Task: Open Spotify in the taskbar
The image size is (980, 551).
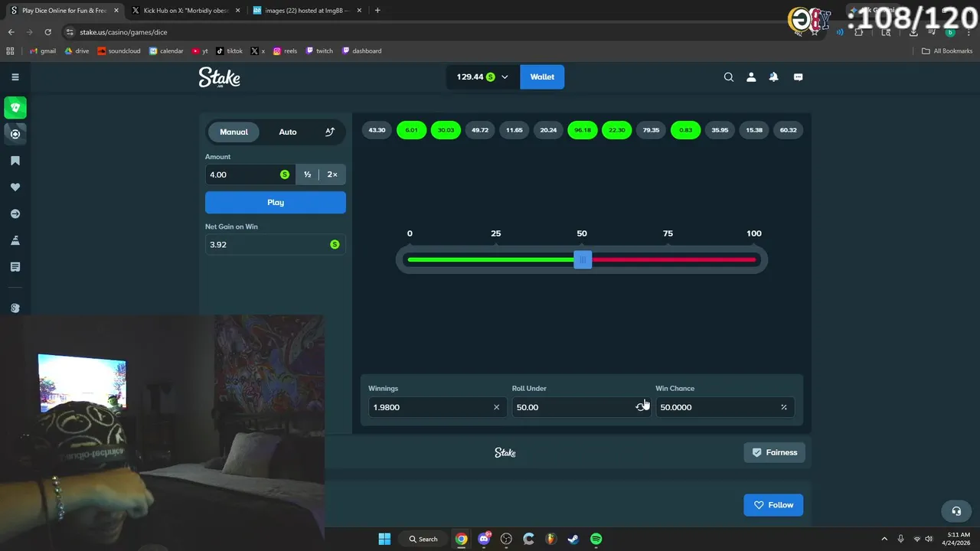Action: (x=596, y=539)
